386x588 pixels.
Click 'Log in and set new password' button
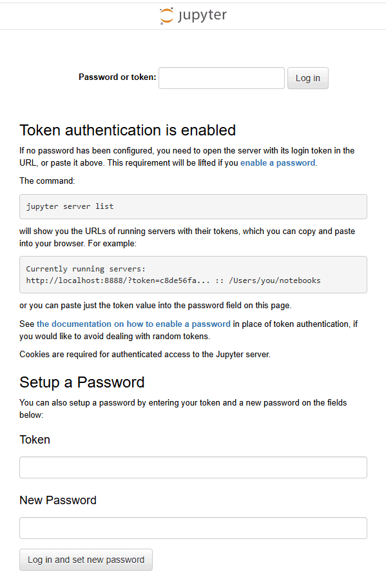pos(86,560)
